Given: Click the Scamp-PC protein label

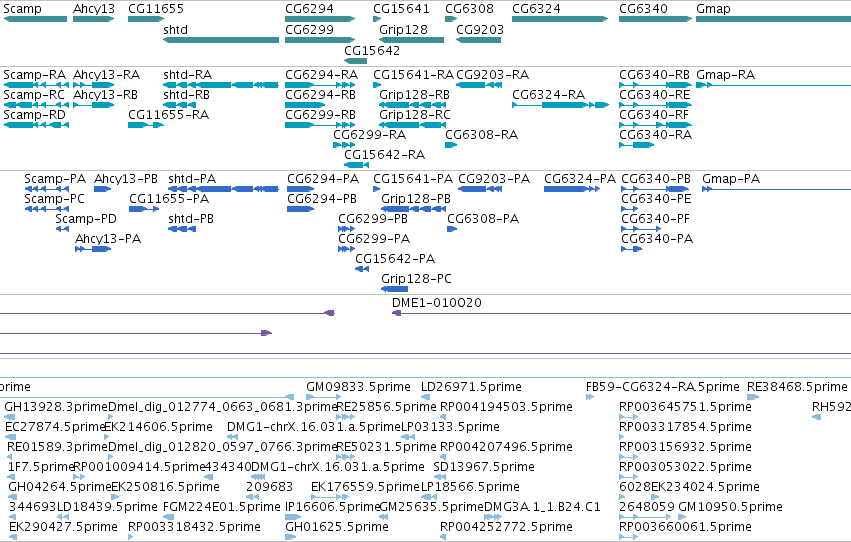Looking at the screenshot, I should pyautogui.click(x=54, y=199).
